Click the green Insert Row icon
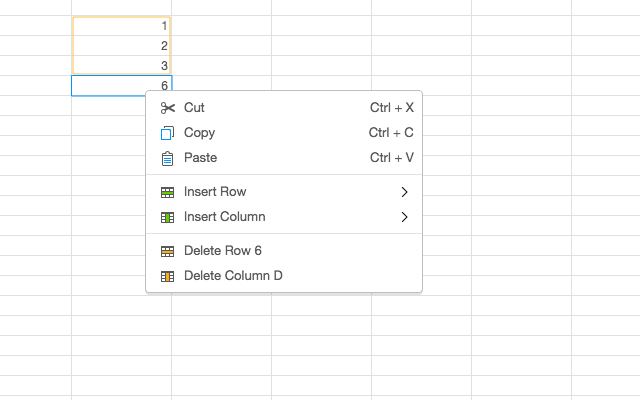 (x=167, y=192)
